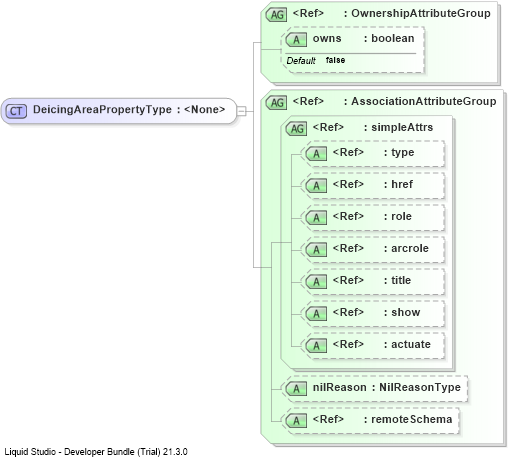Image resolution: width=509 pixels, height=457 pixels.
Task: Select the simpleAttrs reference label
Action: [x=372, y=127]
